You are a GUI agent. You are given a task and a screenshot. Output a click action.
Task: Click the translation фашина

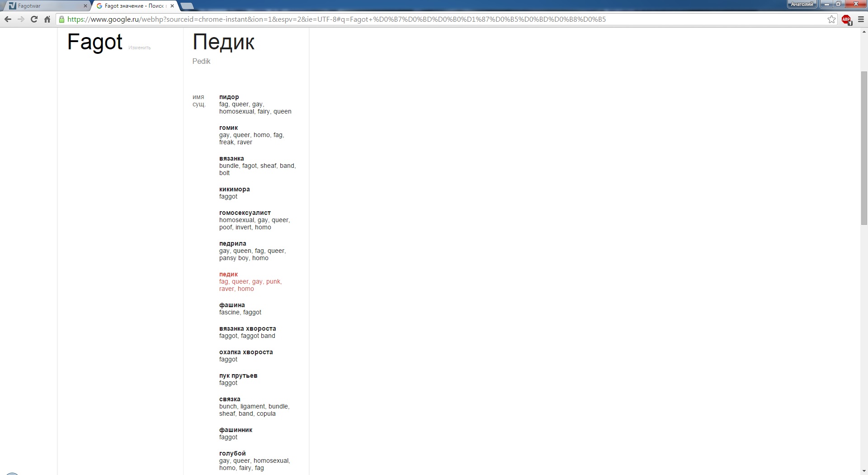pyautogui.click(x=232, y=305)
